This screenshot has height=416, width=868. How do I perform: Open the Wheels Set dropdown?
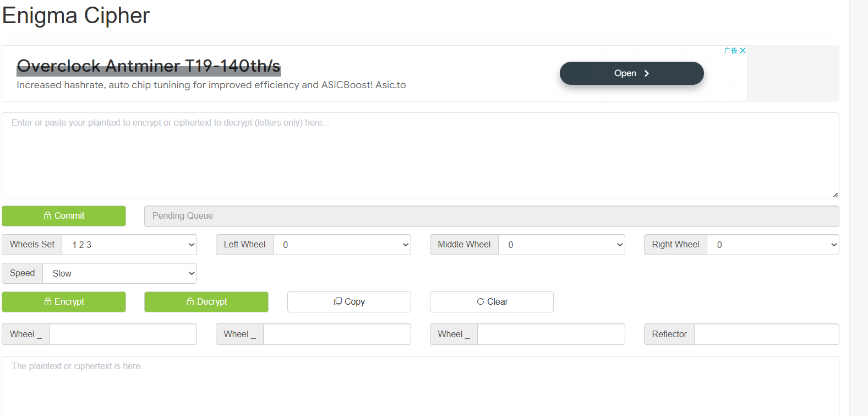[129, 245]
